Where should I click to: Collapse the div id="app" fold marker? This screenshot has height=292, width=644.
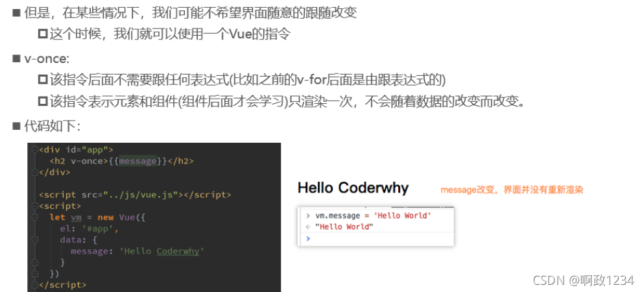(35, 149)
